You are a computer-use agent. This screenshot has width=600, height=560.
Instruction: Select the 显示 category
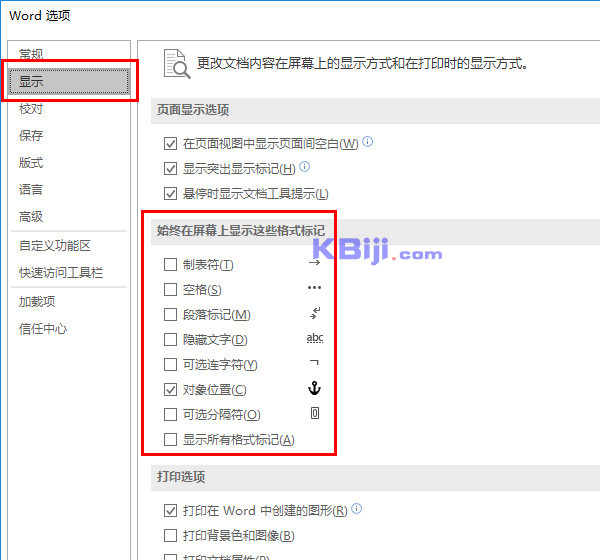pyautogui.click(x=69, y=82)
